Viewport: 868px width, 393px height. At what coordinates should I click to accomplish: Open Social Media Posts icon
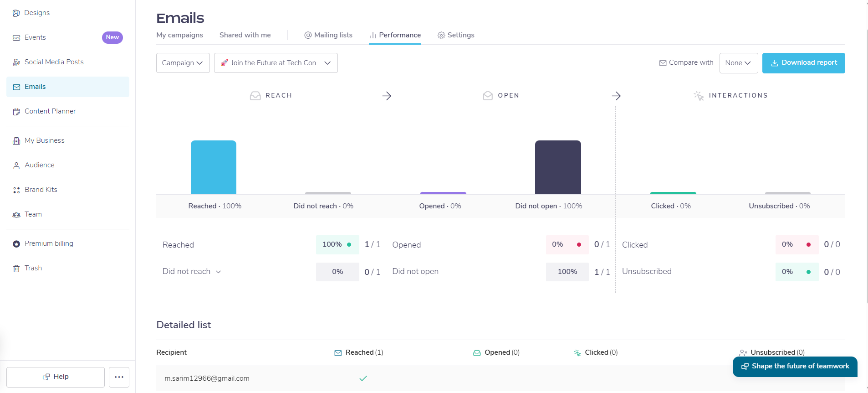[x=16, y=62]
